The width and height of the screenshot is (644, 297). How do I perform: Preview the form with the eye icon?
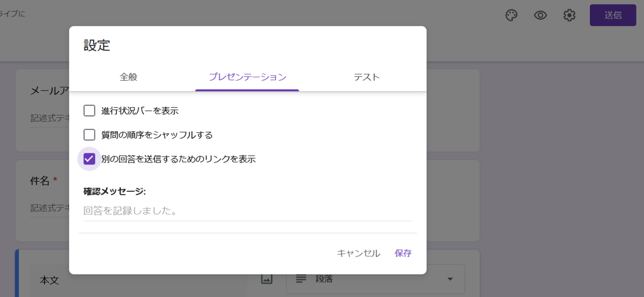540,15
